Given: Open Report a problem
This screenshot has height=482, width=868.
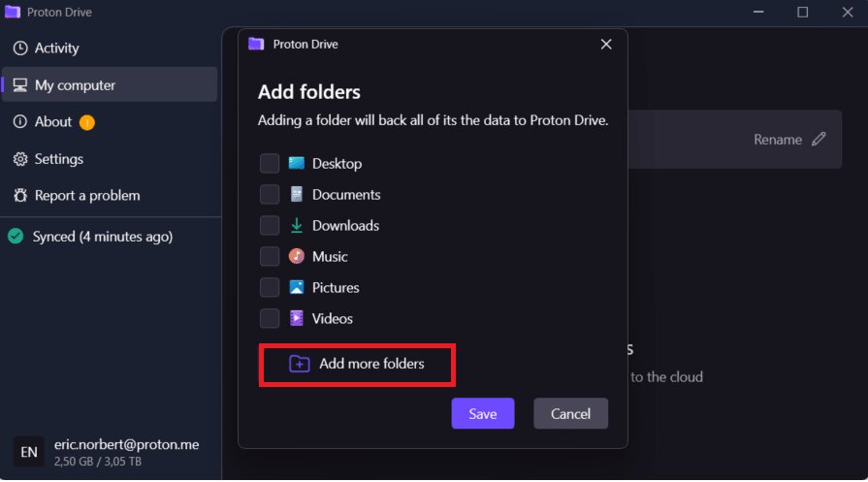Looking at the screenshot, I should click(x=110, y=195).
